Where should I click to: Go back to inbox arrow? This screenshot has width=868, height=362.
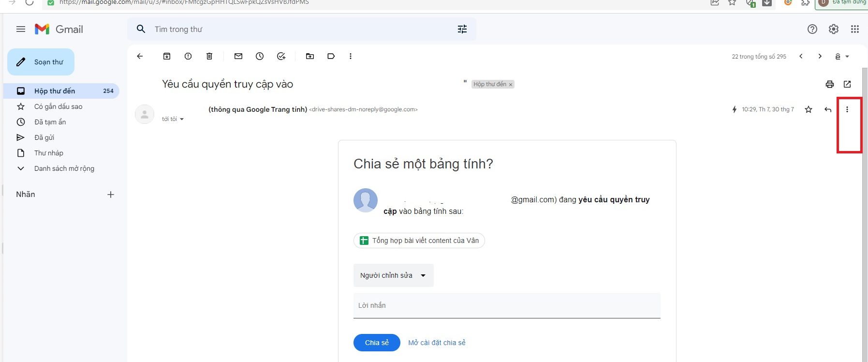[x=140, y=56]
